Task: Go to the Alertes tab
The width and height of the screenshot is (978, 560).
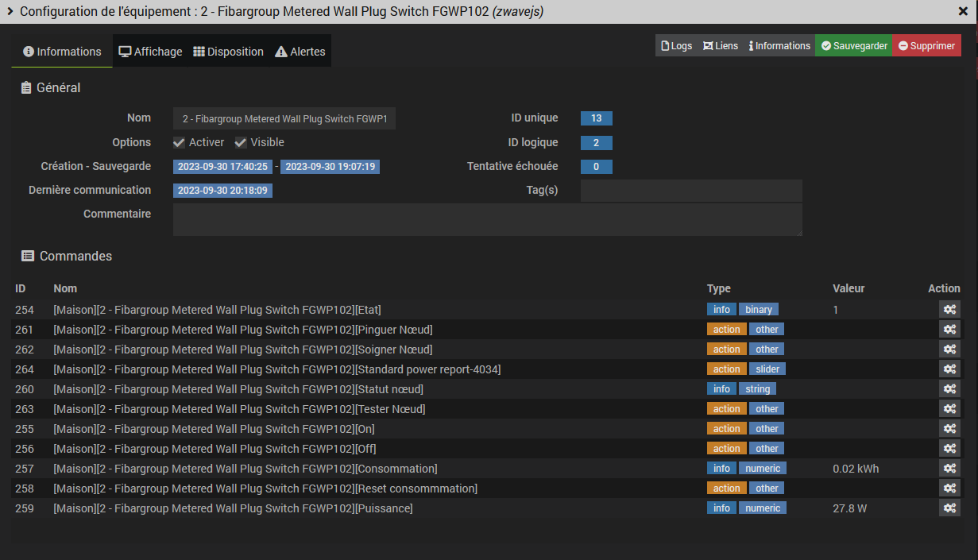Action: tap(300, 52)
